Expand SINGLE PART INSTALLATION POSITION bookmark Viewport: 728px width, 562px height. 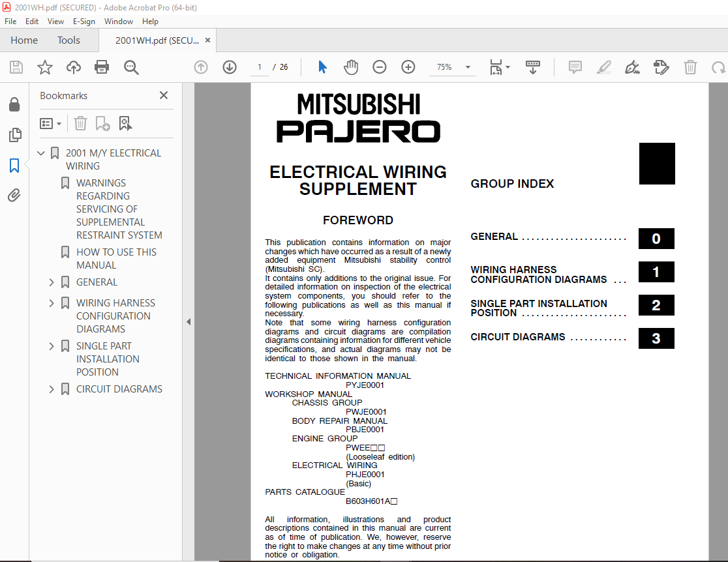coord(52,346)
